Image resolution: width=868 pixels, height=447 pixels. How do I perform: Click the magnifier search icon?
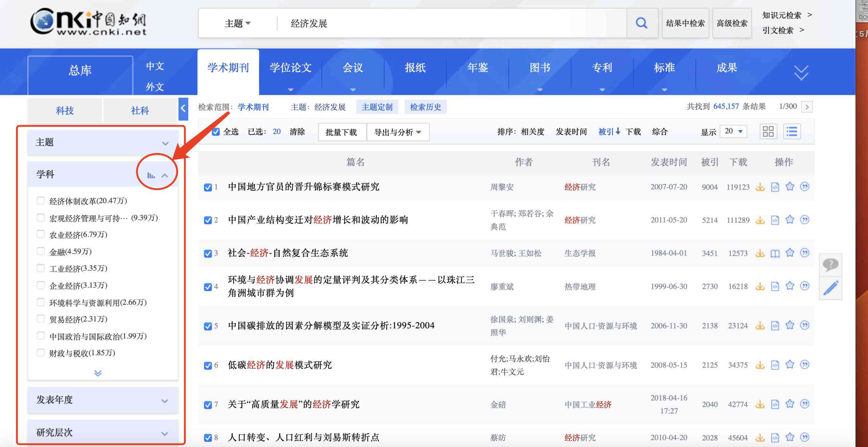(x=641, y=23)
